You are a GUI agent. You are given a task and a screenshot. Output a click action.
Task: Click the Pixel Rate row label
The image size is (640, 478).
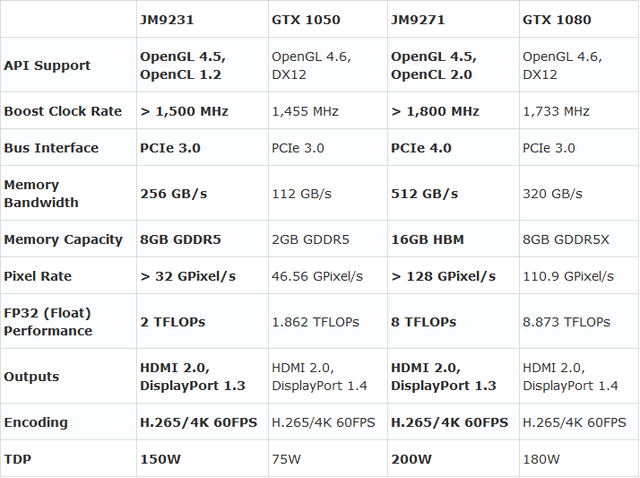[x=38, y=276]
